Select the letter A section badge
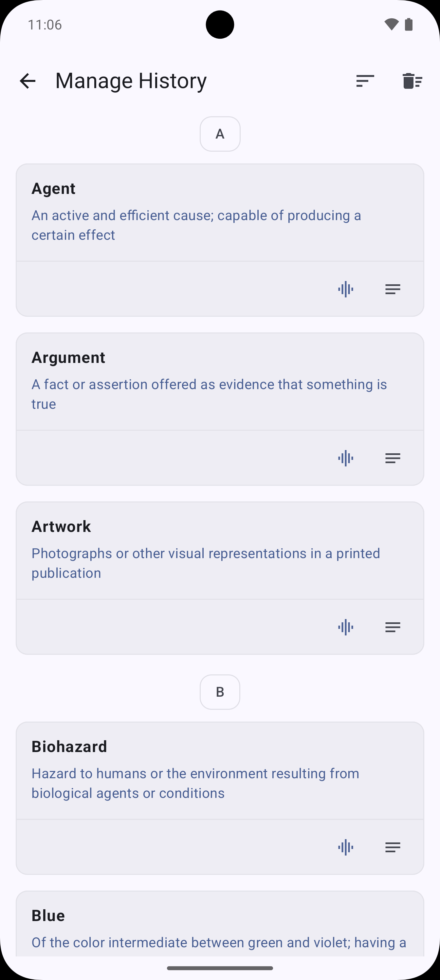Viewport: 440px width, 980px height. pyautogui.click(x=220, y=134)
